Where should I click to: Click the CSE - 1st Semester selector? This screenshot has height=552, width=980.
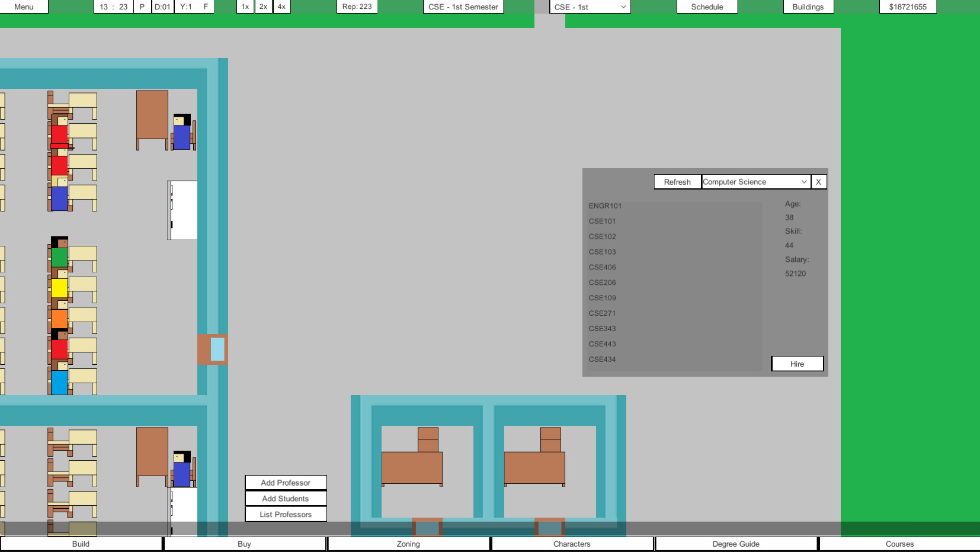coord(463,7)
